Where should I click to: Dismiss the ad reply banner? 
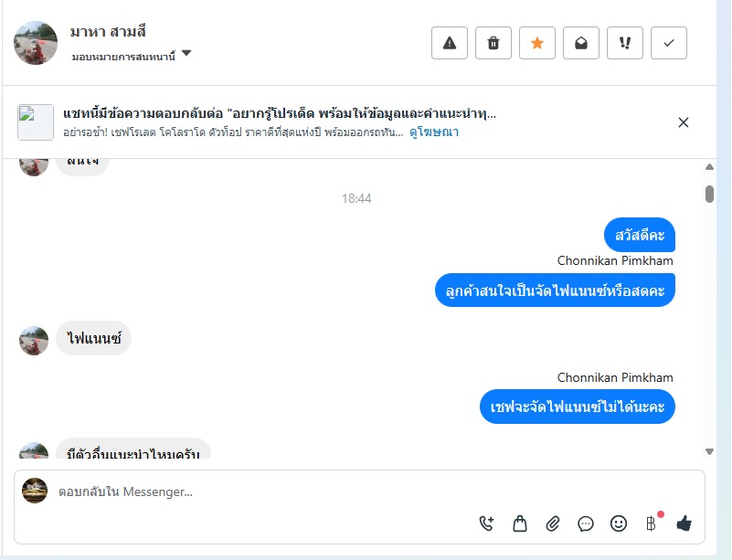tap(683, 122)
